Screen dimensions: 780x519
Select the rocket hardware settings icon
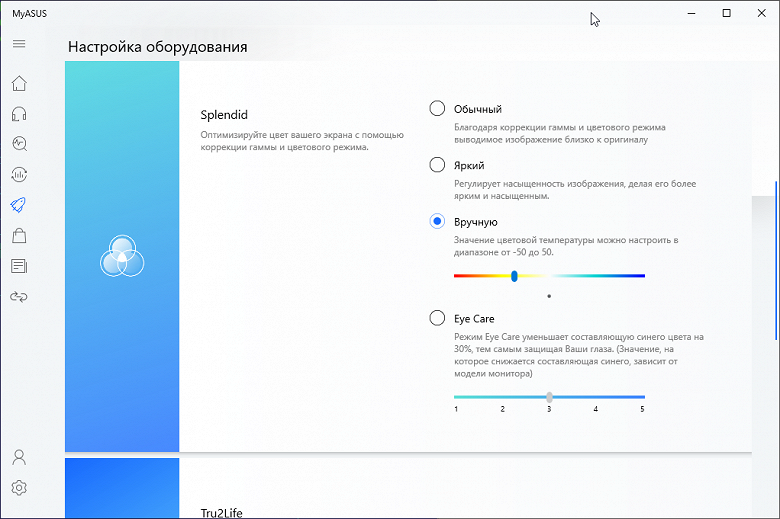point(18,205)
